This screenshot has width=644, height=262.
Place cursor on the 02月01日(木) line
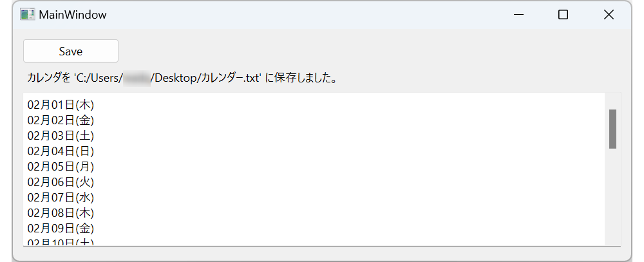click(61, 104)
